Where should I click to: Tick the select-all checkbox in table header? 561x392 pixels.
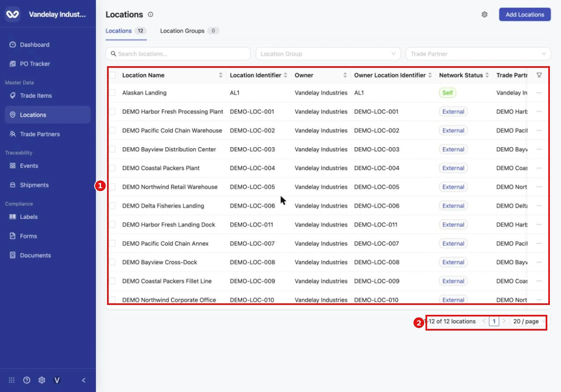click(x=112, y=75)
